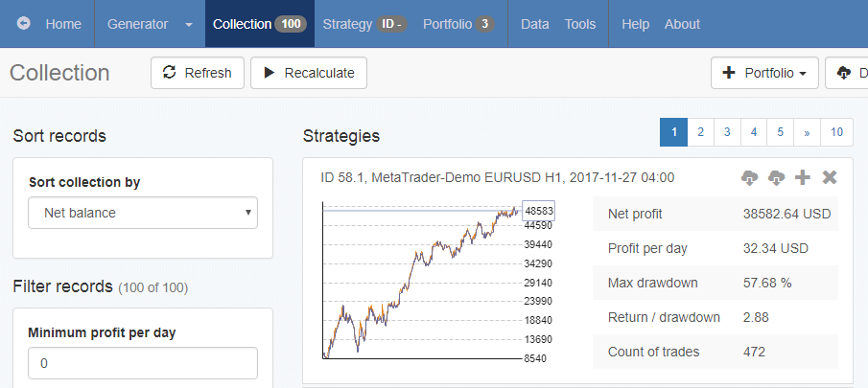Click the balance chart of strategy 58.1
This screenshot has height=388, width=868.
(422, 283)
